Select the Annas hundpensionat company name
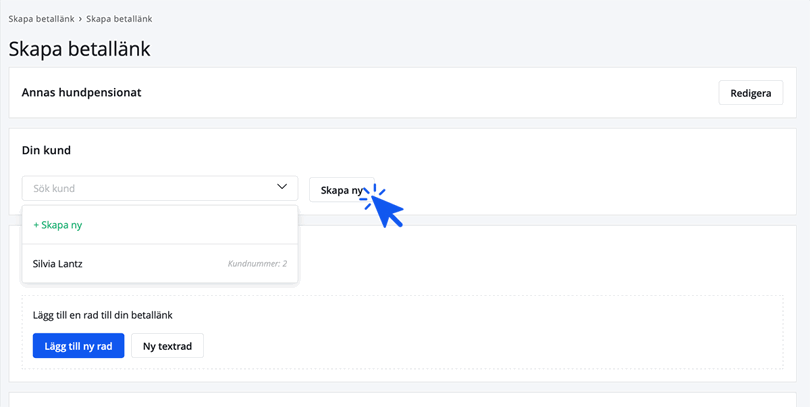810x407 pixels. [x=82, y=92]
